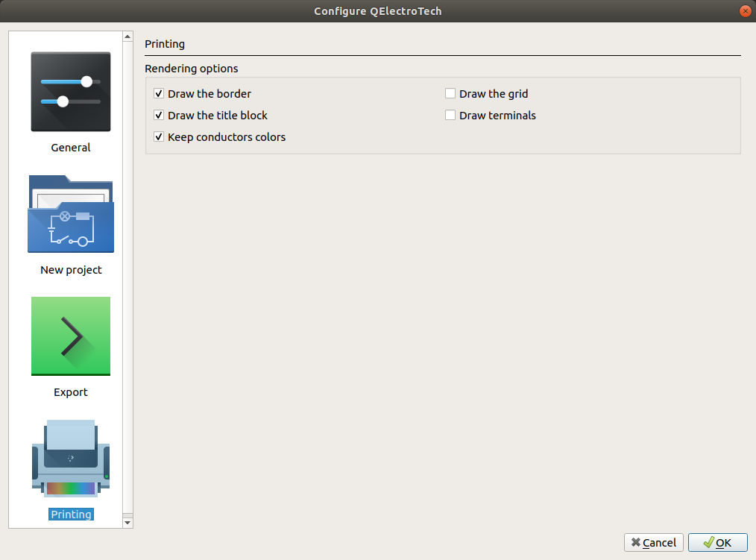Select the New project label
Image resolution: width=756 pixels, height=560 pixels.
click(71, 270)
